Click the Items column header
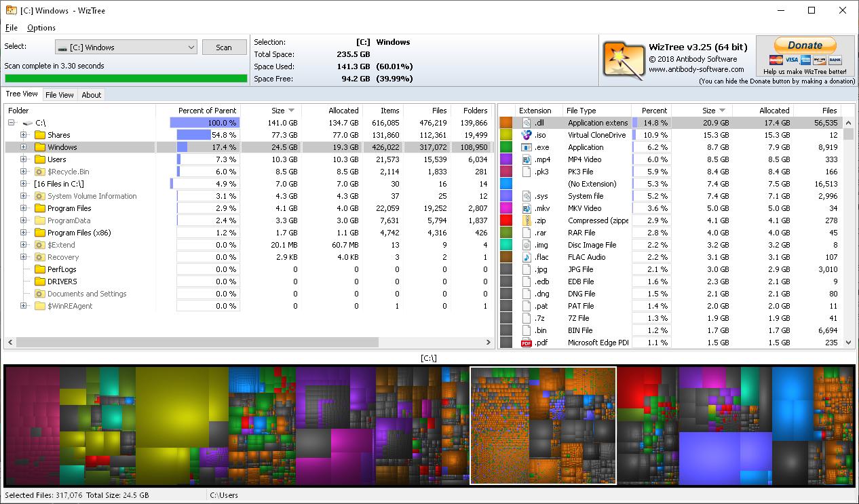The height and width of the screenshot is (504, 859). coord(383,111)
